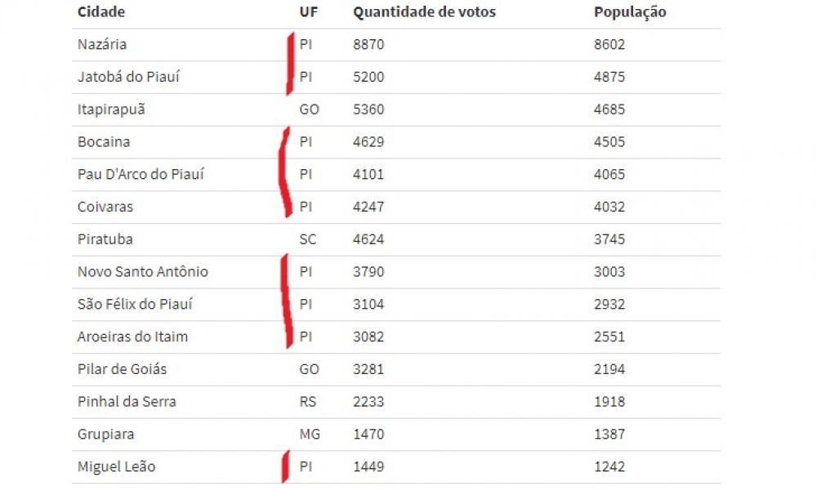Click RS state in Pinhal da Serra row
The height and width of the screenshot is (504, 817).
pyautogui.click(x=308, y=402)
